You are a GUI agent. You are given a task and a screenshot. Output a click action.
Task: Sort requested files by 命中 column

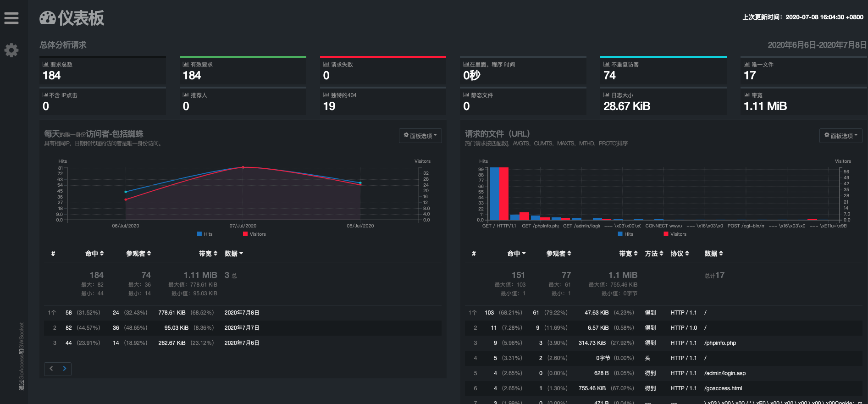(517, 254)
